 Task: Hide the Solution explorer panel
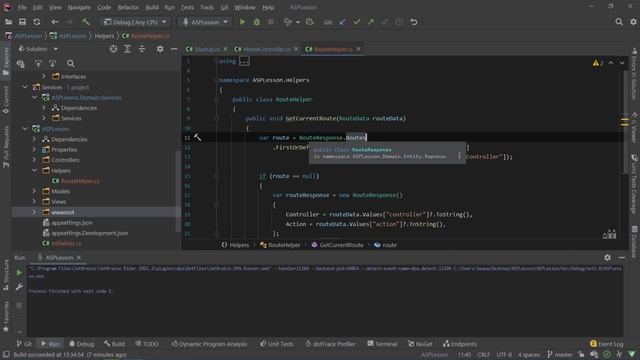pos(174,49)
